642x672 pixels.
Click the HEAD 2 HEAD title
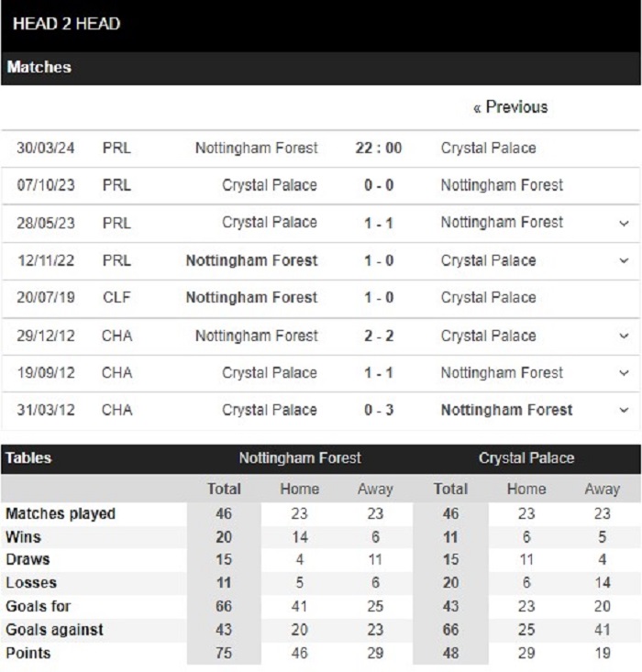tap(66, 24)
